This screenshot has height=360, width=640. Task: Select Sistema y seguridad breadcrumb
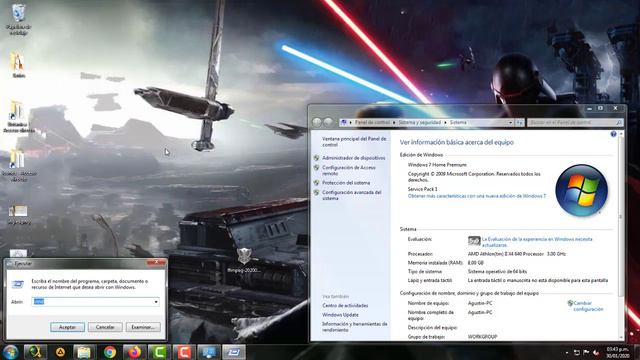(x=420, y=122)
